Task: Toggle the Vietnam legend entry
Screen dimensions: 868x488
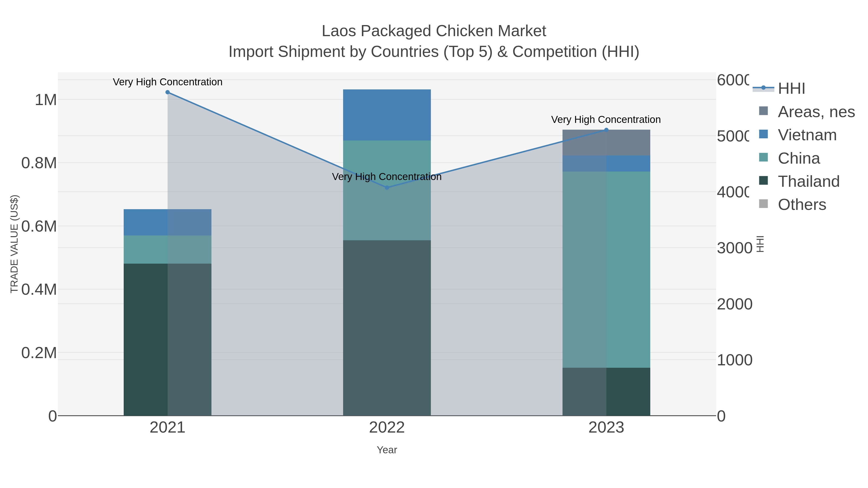Action: coord(798,135)
